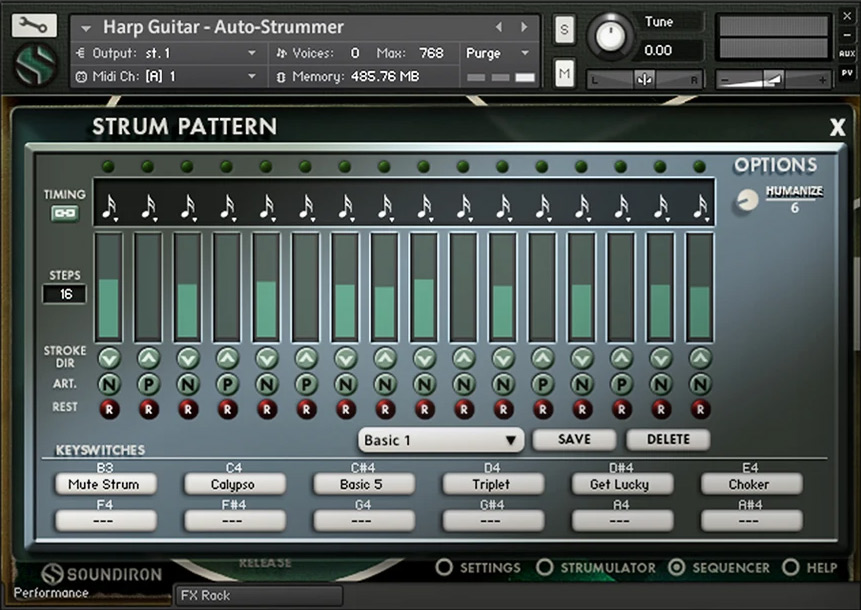
Task: Click the Steps value field showing 16
Action: 65,294
